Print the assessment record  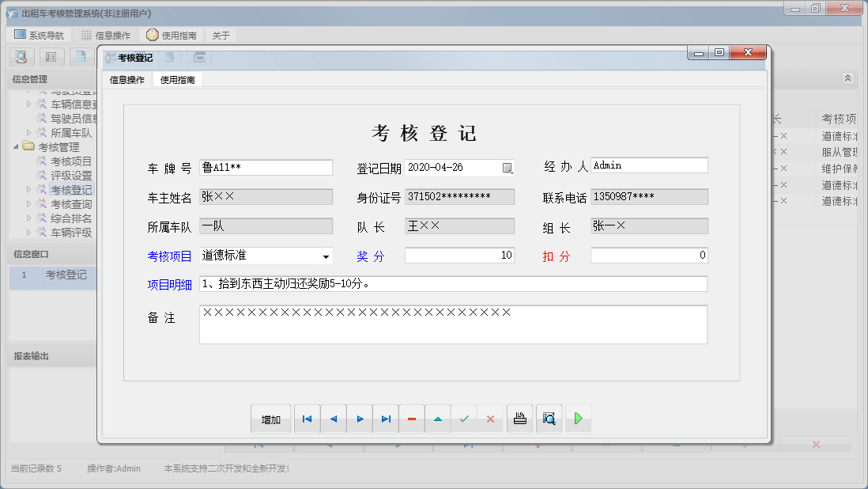tap(519, 419)
